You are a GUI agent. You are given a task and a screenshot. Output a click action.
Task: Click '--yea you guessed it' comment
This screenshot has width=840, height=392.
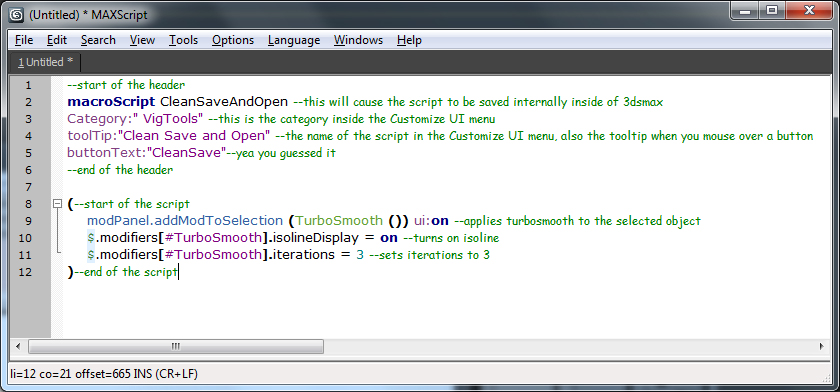(x=281, y=153)
